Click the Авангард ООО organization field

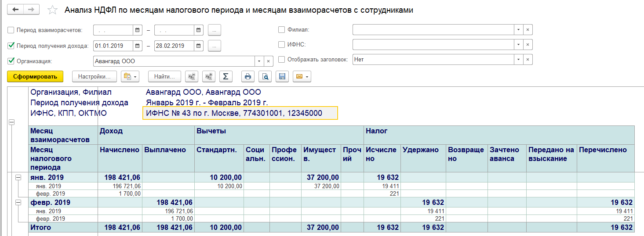click(174, 61)
